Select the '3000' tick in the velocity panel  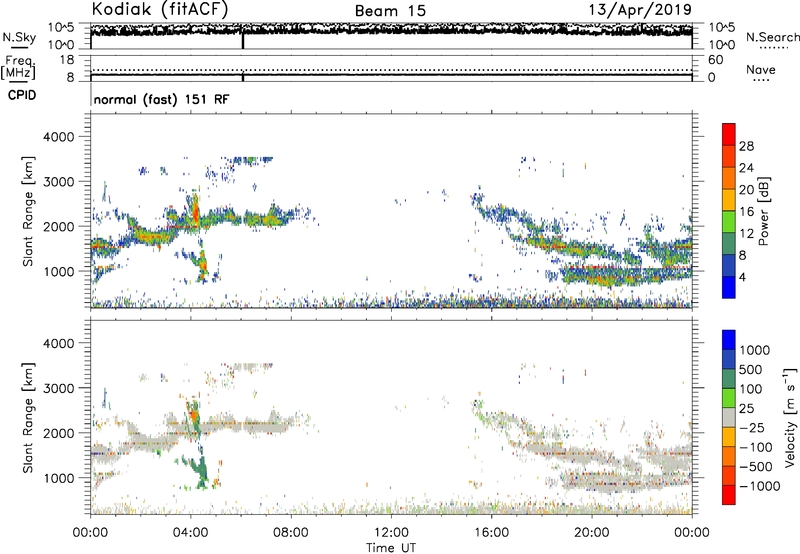coord(59,388)
